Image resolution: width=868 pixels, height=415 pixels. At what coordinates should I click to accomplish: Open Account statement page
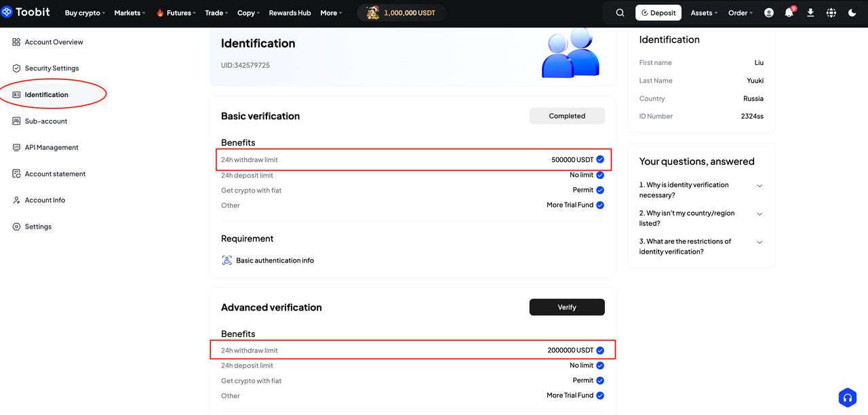(x=55, y=174)
